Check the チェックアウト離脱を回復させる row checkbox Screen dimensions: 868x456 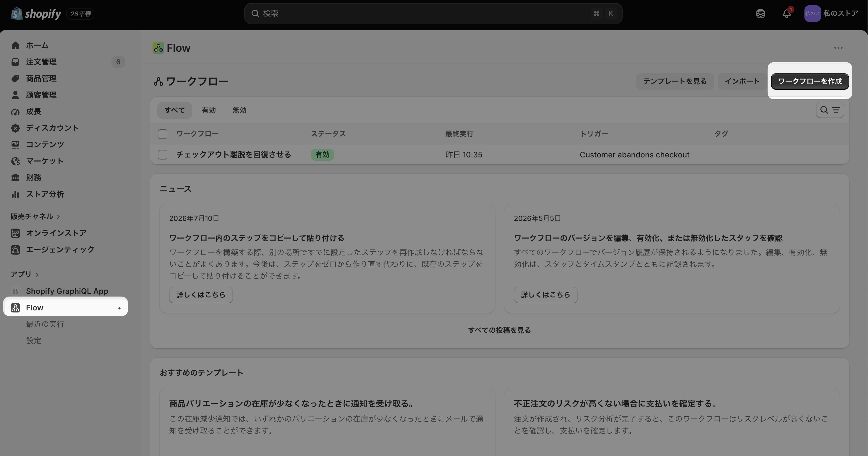162,155
